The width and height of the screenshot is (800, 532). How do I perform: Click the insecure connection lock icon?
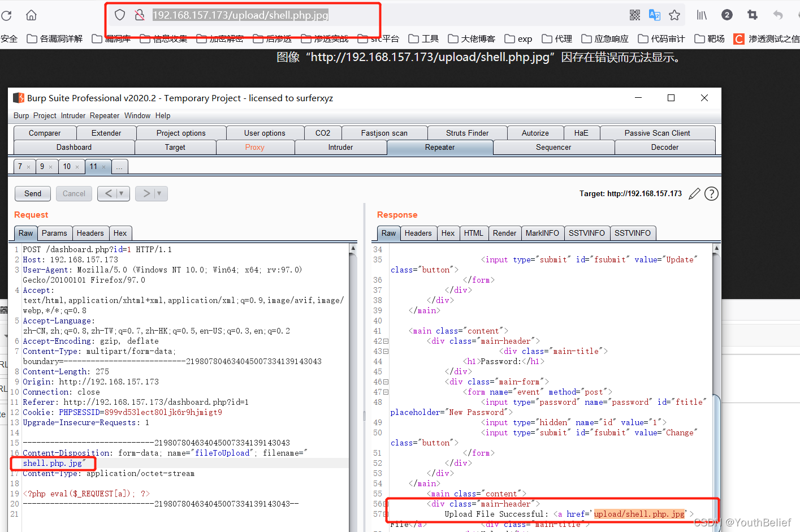pyautogui.click(x=139, y=15)
